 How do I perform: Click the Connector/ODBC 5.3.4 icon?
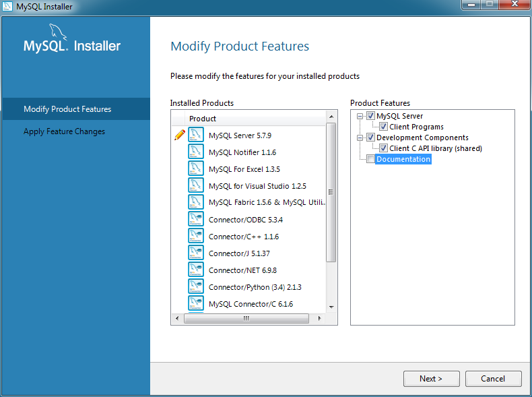tap(196, 218)
